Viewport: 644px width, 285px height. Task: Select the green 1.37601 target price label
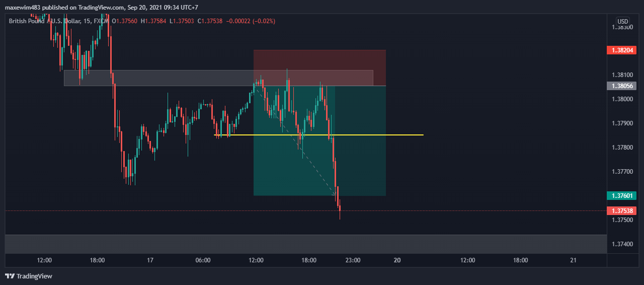click(622, 195)
